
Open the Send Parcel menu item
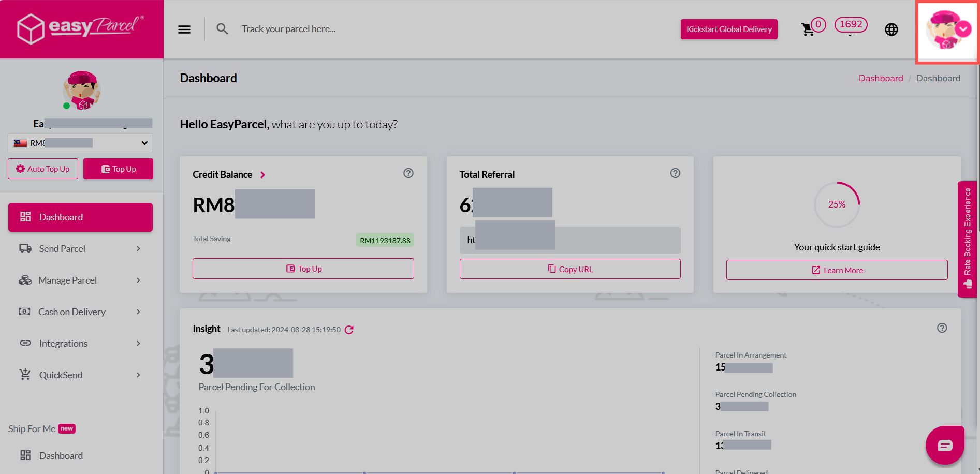pos(80,249)
